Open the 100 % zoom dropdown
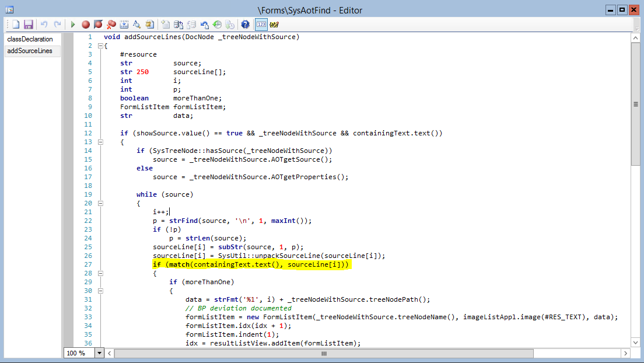This screenshot has width=644, height=363. (99, 353)
